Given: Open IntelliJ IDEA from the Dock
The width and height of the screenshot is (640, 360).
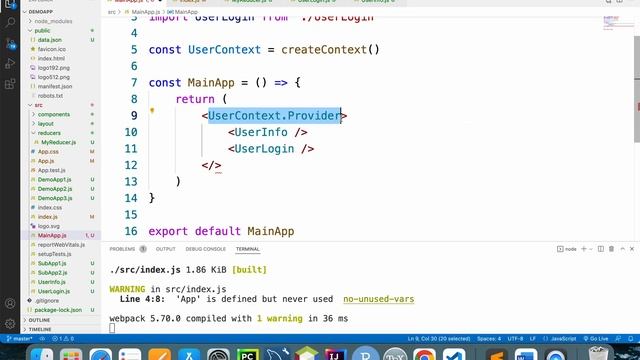Looking at the screenshot, I should 336,353.
